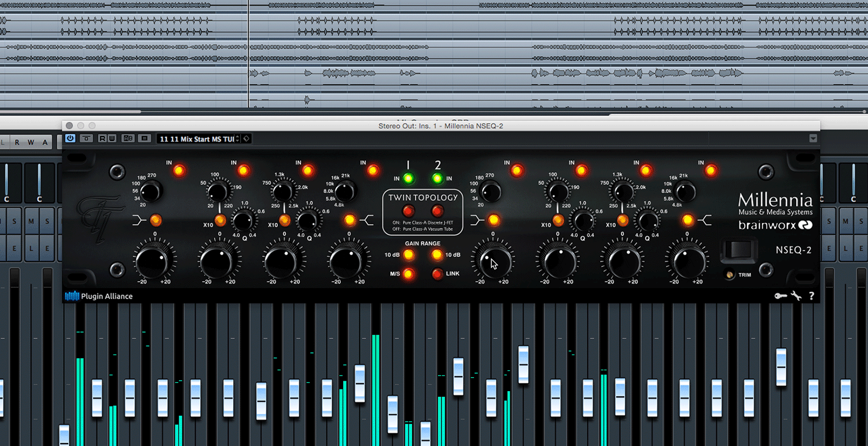Image resolution: width=868 pixels, height=446 pixels.
Task: Toggle channel 2 high band IN LED
Action: 711,170
